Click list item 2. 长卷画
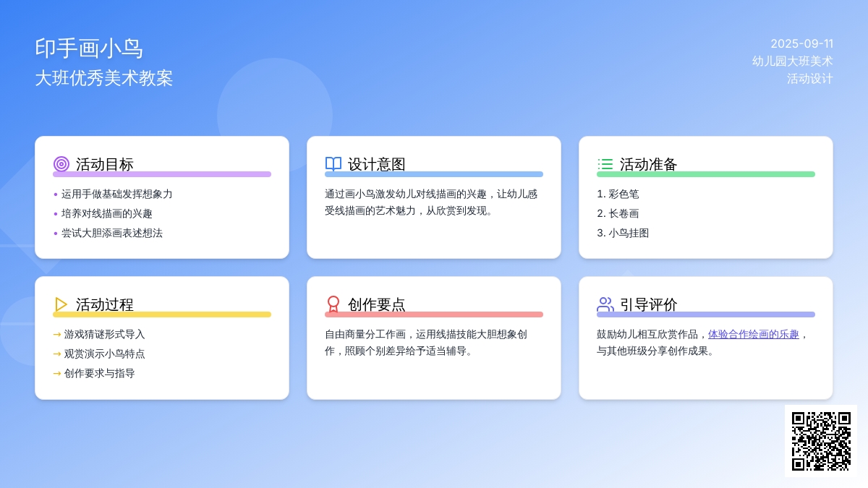868x488 pixels. coord(618,213)
